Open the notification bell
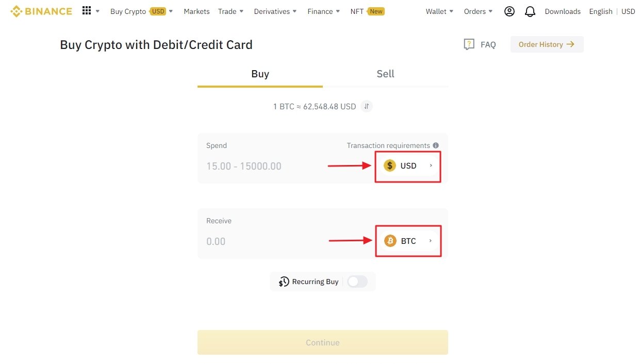The width and height of the screenshot is (641, 364). (x=530, y=11)
